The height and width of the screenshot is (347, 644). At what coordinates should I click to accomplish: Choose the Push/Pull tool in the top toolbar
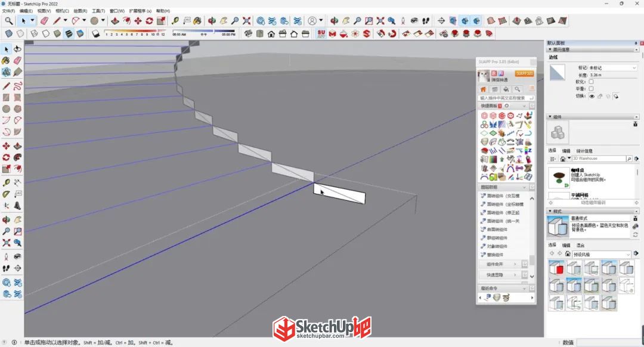(x=115, y=20)
